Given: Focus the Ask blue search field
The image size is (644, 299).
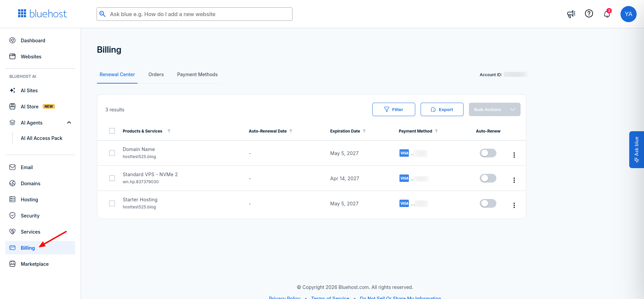Looking at the screenshot, I should tap(195, 14).
